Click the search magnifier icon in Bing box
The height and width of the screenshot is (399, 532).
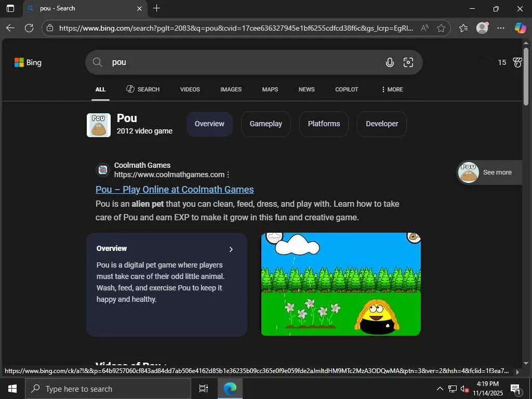click(98, 62)
